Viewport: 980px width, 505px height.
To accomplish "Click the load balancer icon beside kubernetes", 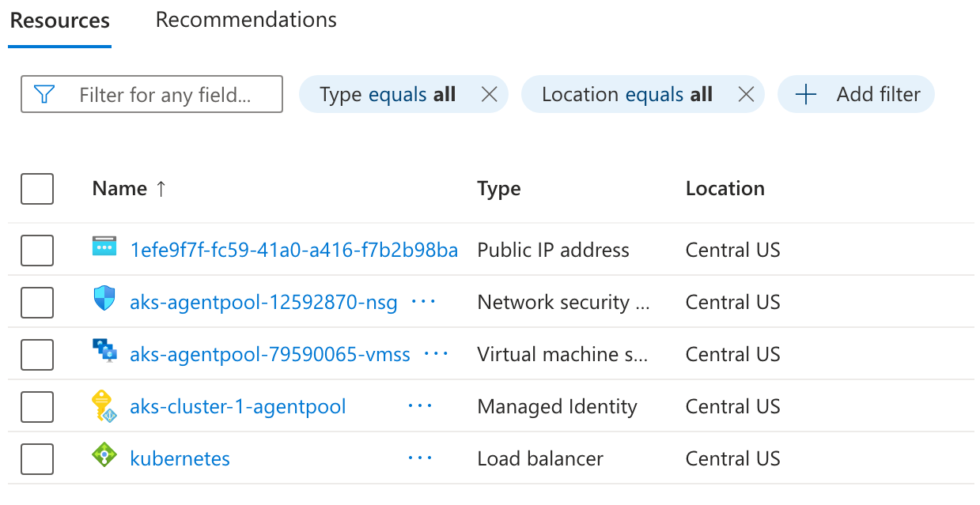I will [x=104, y=455].
